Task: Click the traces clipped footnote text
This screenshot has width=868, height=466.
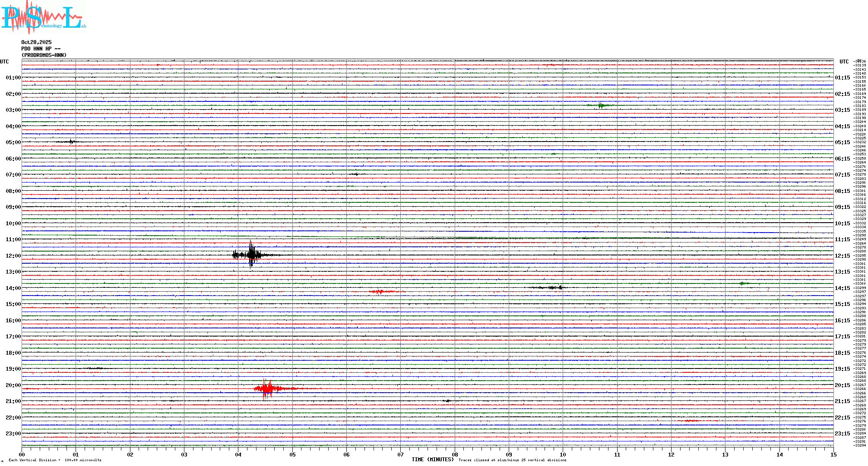Action: [512, 460]
